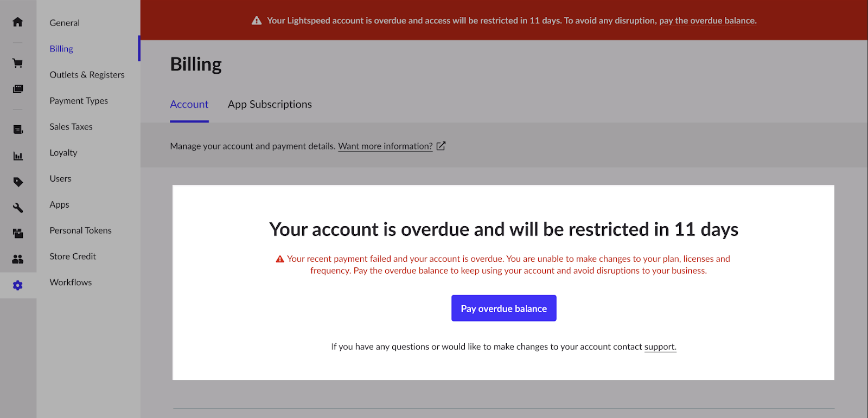The width and height of the screenshot is (868, 418).
Task: Open Workflows settings
Action: [x=71, y=282]
